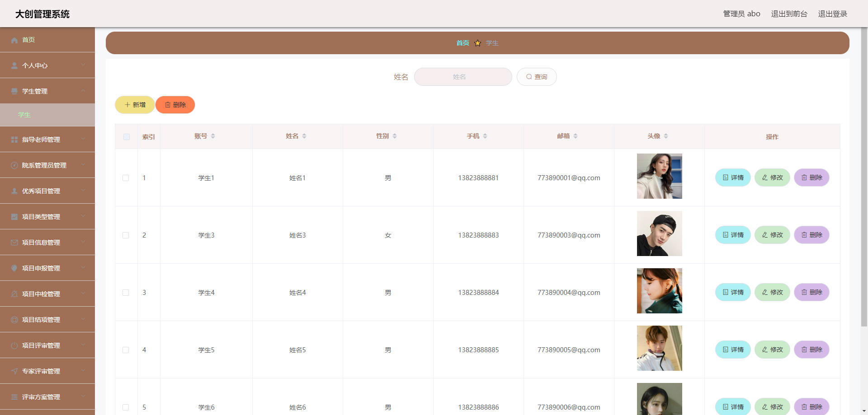Click the paper-plane icon beside 专家评审管理
Image resolution: width=868 pixels, height=415 pixels.
click(14, 371)
